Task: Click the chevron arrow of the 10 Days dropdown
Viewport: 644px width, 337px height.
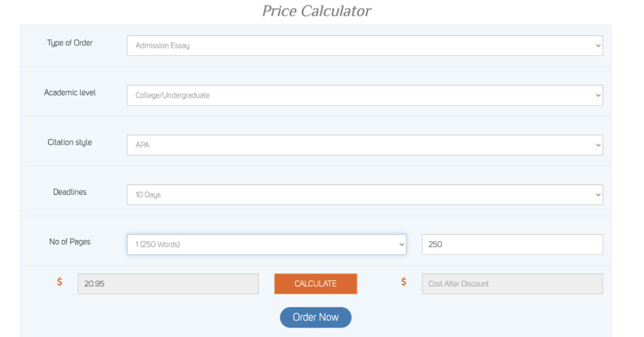Action: 598,195
